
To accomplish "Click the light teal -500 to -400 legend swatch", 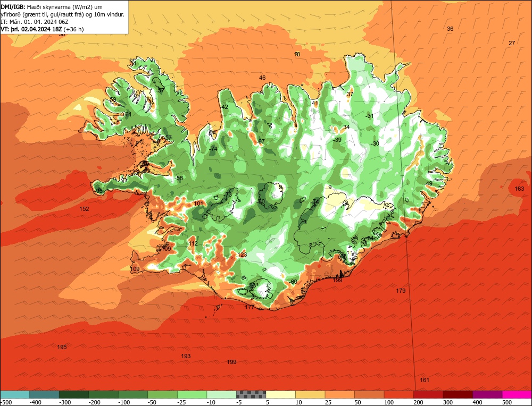I will [x=14, y=394].
